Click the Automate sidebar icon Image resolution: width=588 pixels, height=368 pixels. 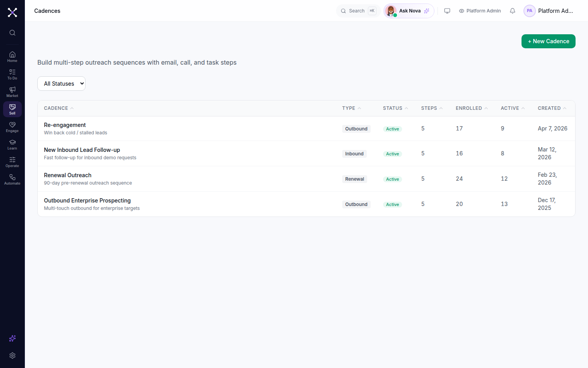point(12,180)
